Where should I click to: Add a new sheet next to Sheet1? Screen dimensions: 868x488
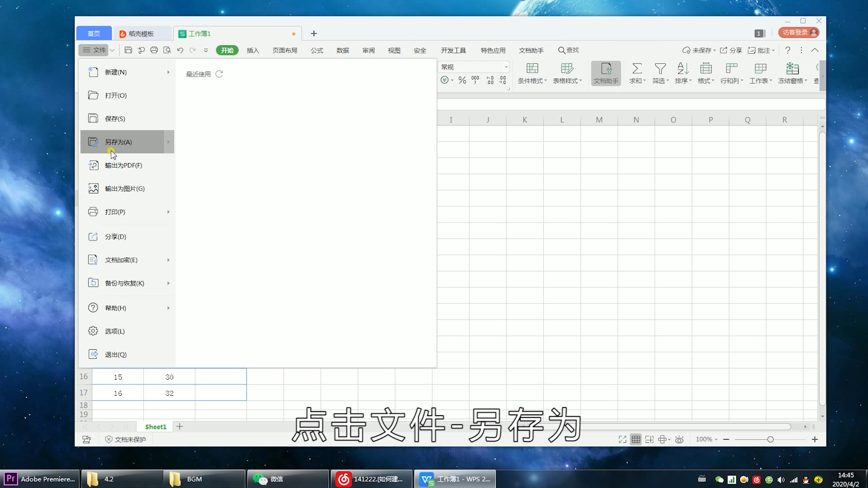[x=179, y=427]
